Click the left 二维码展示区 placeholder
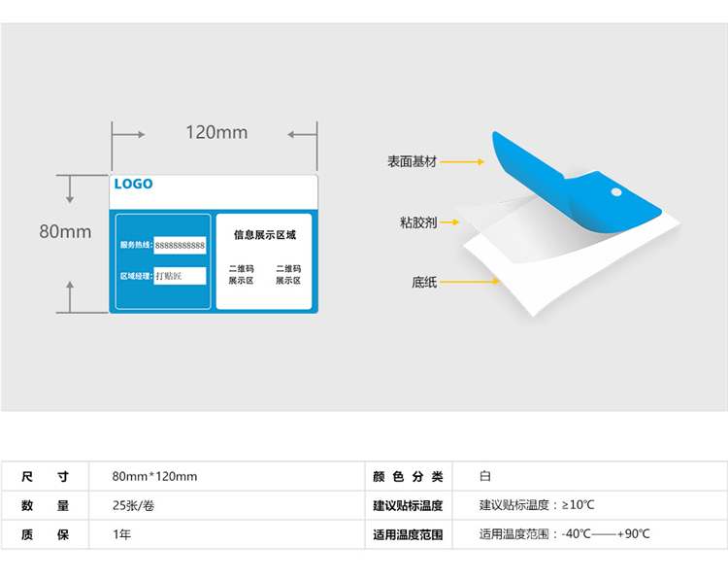Image resolution: width=728 pixels, height=579 pixels. coord(241,274)
